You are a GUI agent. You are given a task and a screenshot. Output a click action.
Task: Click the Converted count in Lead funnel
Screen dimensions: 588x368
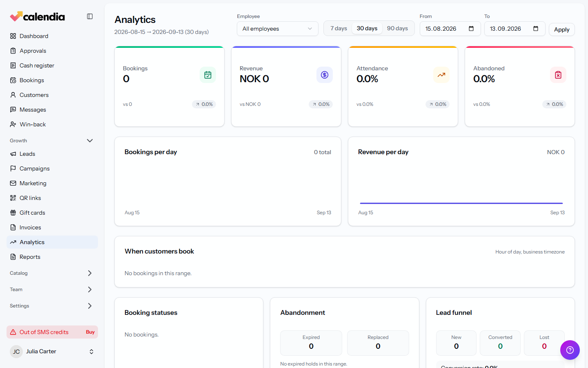point(500,343)
